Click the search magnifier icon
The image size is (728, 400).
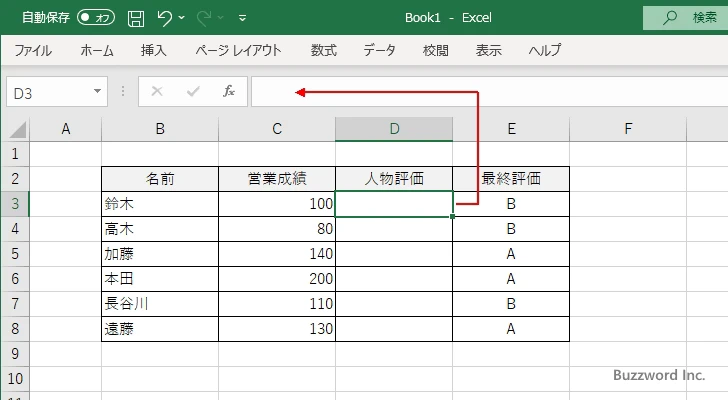coord(670,18)
